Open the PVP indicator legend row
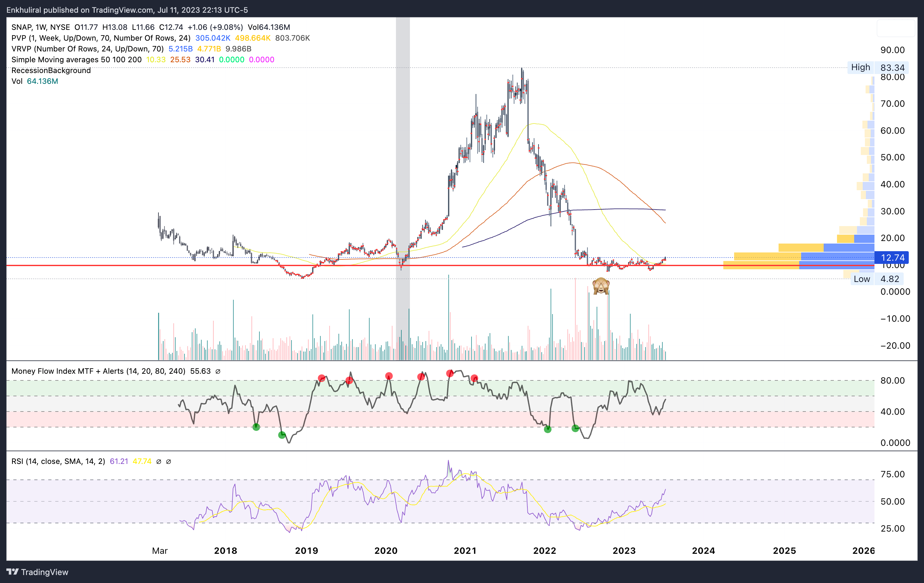Viewport: 924px width, 583px height. (101, 38)
